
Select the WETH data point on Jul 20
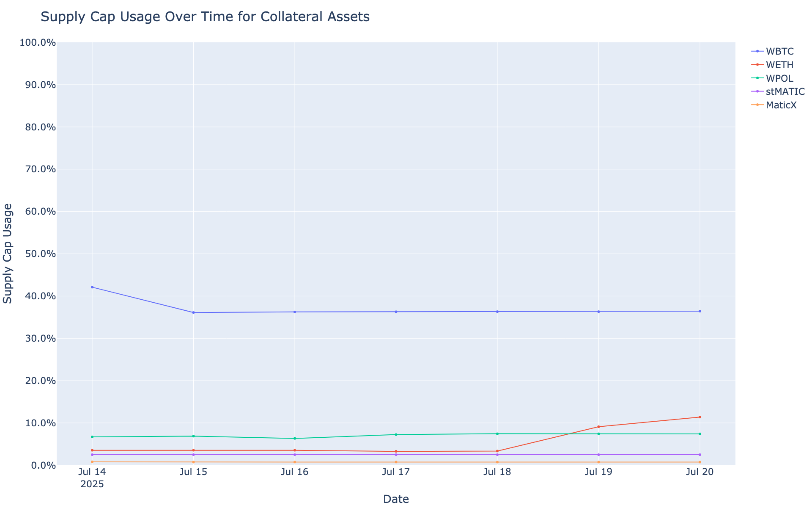click(x=700, y=417)
